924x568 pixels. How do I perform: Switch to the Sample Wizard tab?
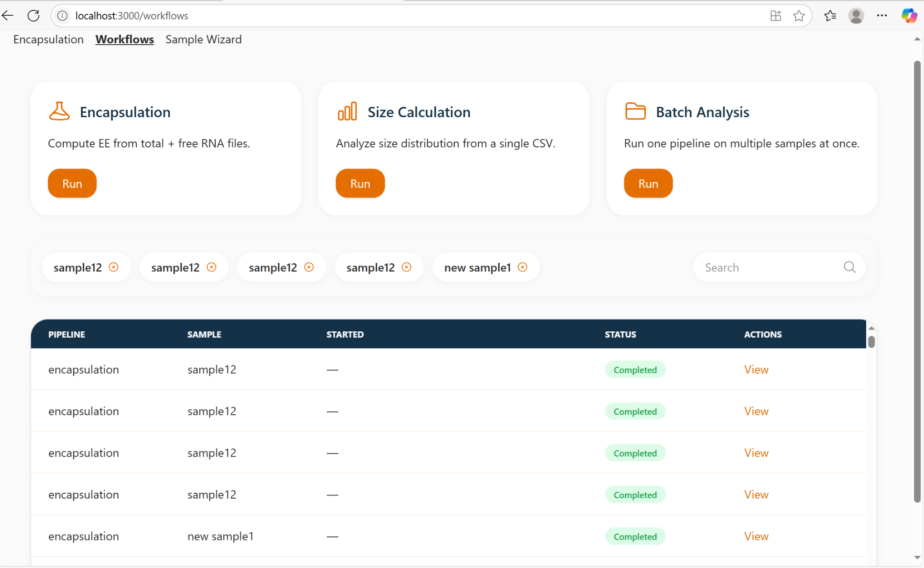[x=203, y=40]
